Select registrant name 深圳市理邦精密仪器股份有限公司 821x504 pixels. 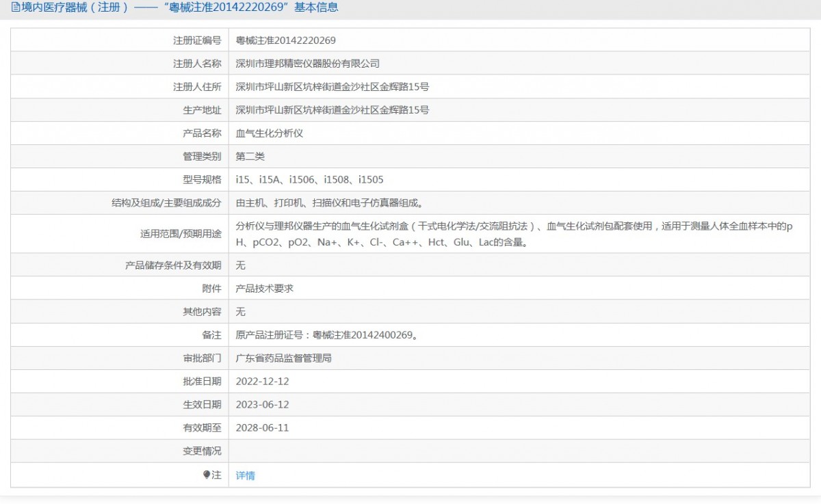tap(307, 64)
